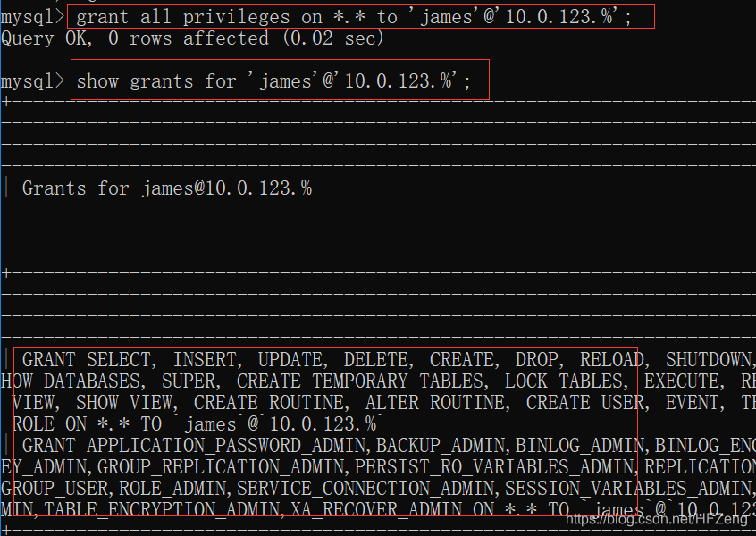Image resolution: width=756 pixels, height=536 pixels.
Task: Click the 'EY_ADMIN,GROUP_REPLICATION_ADMIN' line
Action: (379, 466)
